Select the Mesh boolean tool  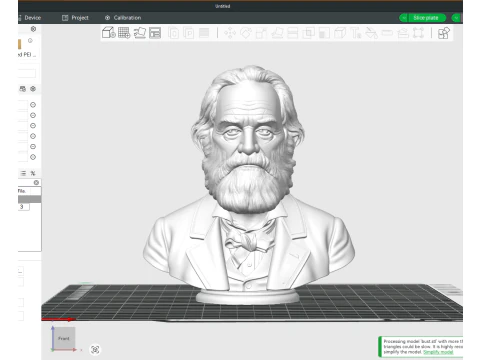[x=308, y=33]
